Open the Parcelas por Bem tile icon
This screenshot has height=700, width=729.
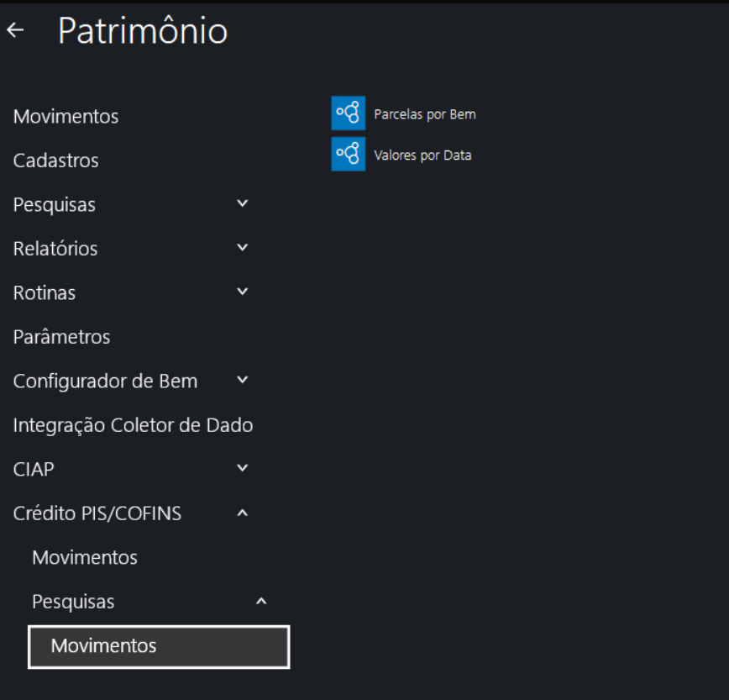click(x=348, y=113)
